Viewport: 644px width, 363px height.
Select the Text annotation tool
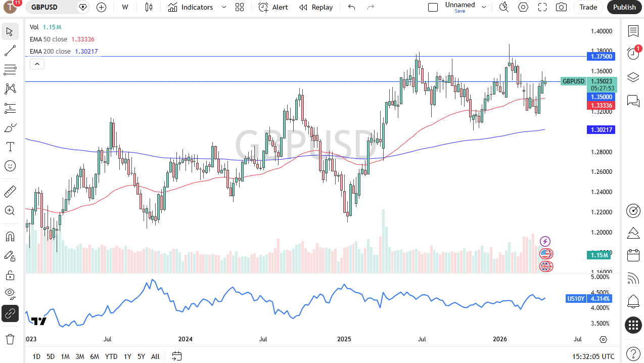tap(10, 147)
